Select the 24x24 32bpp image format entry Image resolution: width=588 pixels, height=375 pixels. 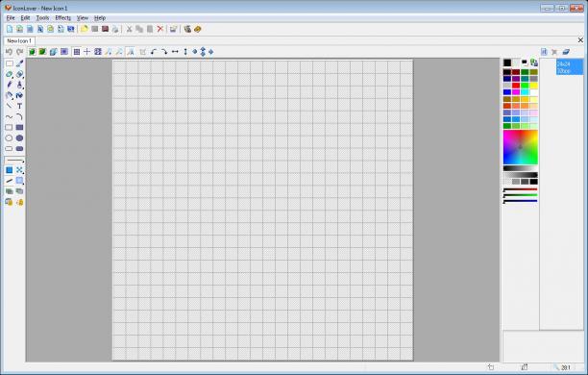click(569, 67)
